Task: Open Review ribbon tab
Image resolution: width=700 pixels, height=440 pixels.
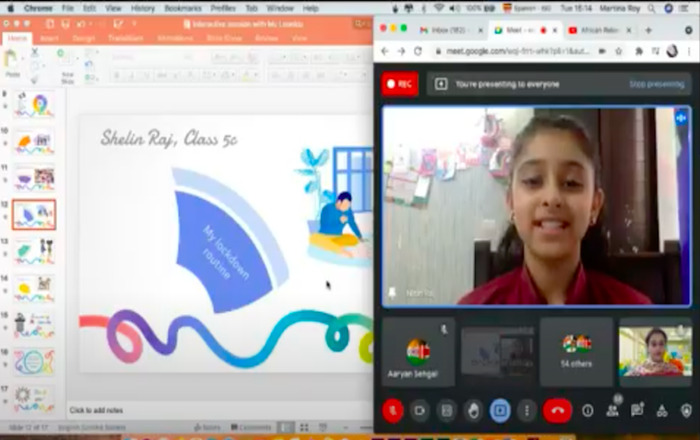Action: 267,38
